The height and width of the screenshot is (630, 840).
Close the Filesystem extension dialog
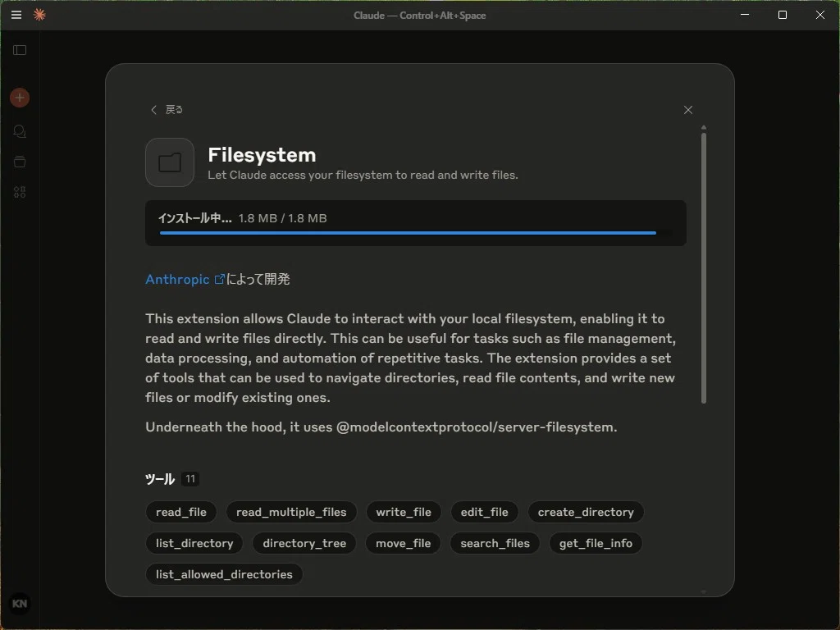[x=688, y=110]
